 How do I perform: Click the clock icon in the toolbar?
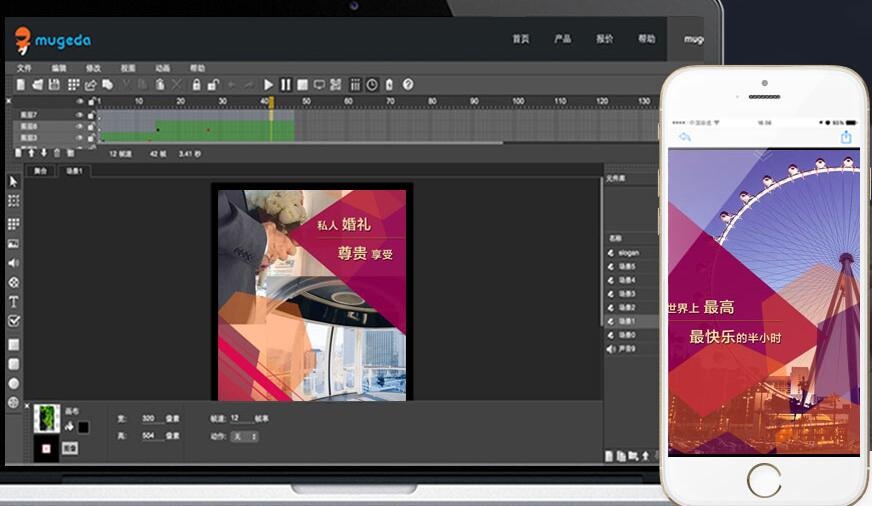371,85
